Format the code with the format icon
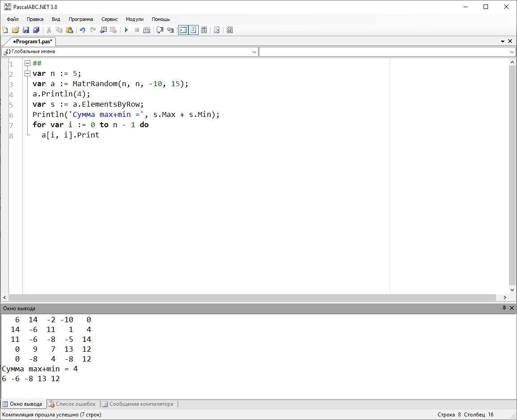 tap(217, 30)
